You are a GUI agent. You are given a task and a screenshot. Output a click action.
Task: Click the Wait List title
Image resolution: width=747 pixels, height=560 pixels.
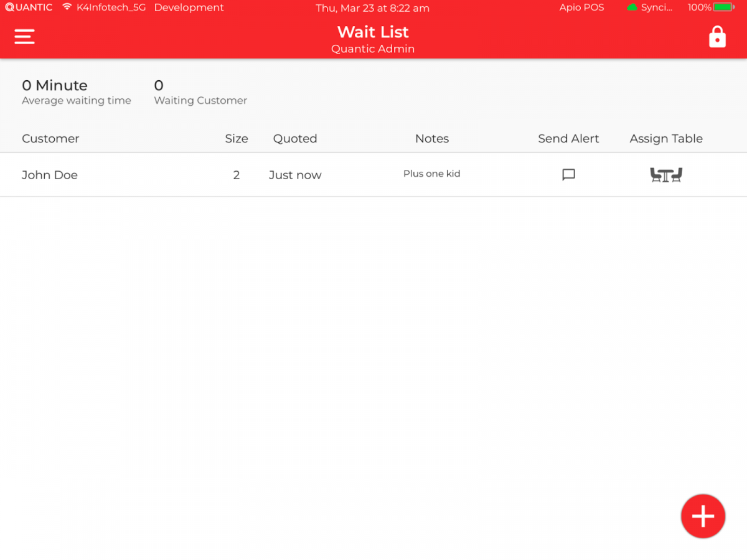click(372, 32)
